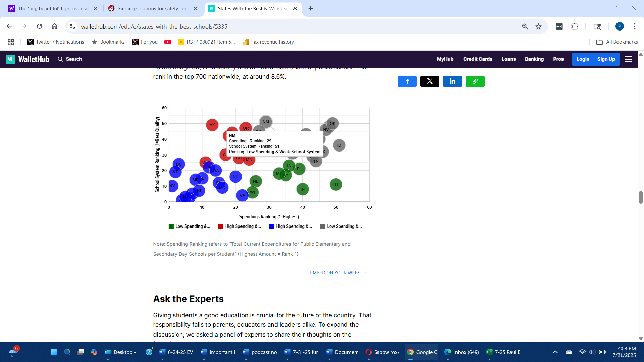Click the Login button
The width and height of the screenshot is (644, 362).
pos(583,59)
